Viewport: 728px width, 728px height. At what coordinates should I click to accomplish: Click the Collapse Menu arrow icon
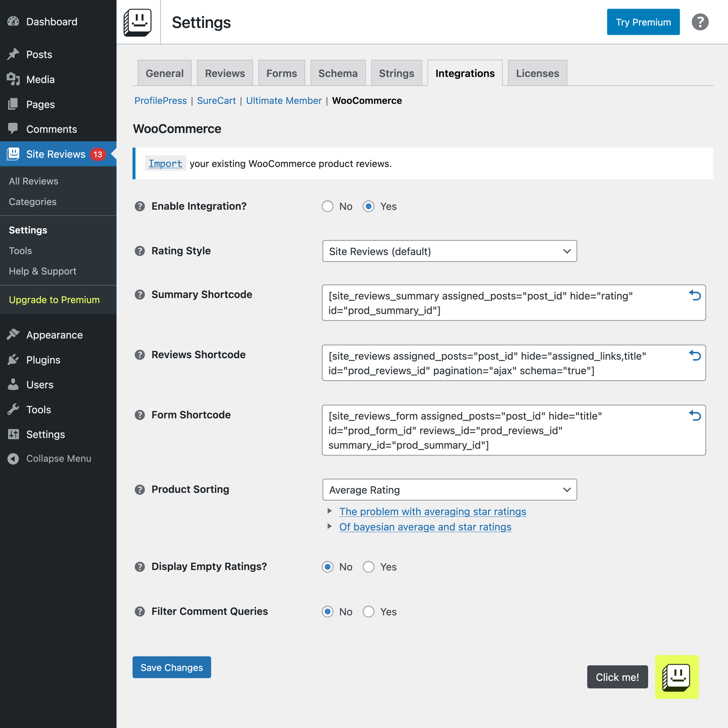[13, 459]
